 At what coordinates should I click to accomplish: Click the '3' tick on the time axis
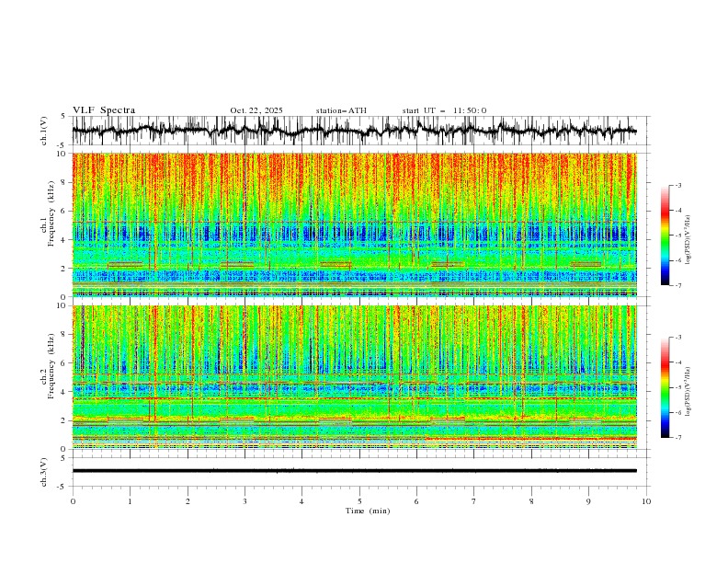[x=245, y=501]
